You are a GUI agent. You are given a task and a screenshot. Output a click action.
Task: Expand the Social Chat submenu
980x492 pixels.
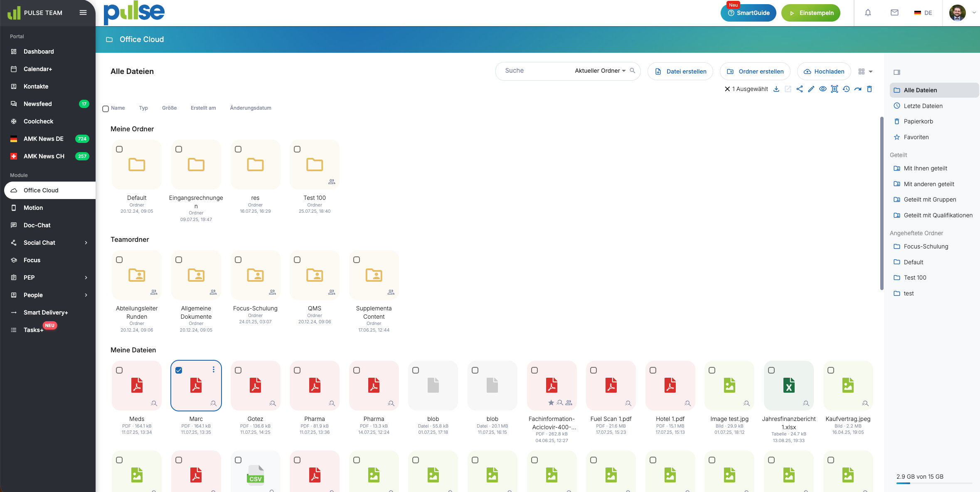86,243
